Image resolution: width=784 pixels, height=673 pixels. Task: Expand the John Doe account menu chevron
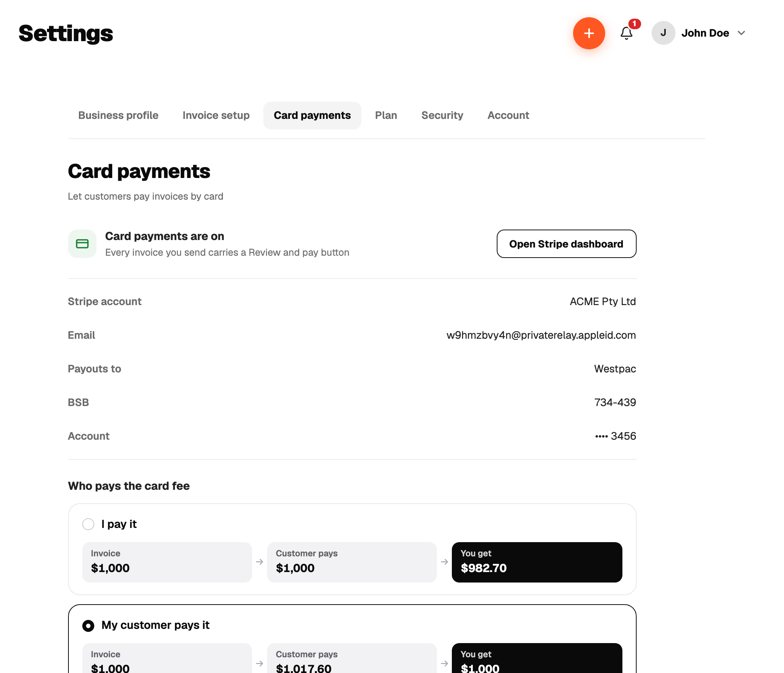(742, 33)
